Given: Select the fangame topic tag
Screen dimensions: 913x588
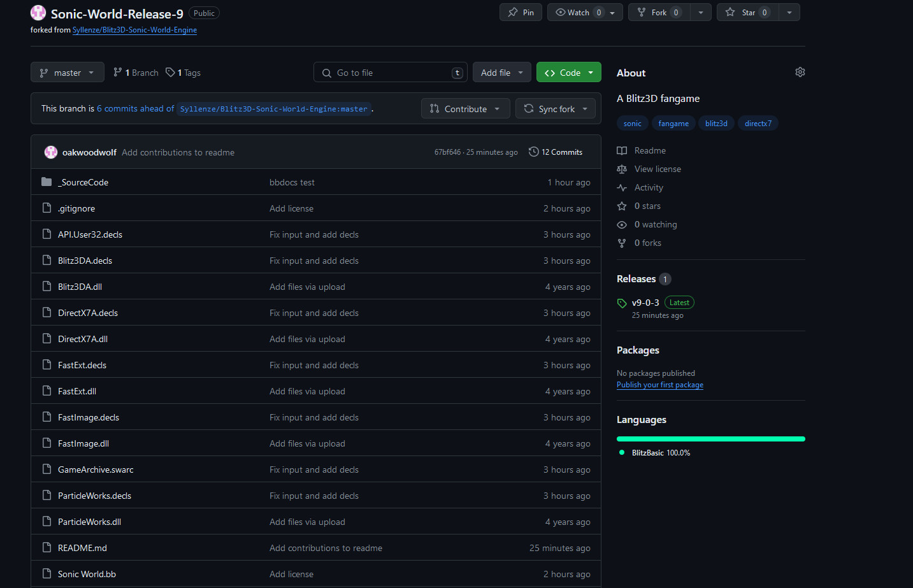Looking at the screenshot, I should (x=673, y=124).
